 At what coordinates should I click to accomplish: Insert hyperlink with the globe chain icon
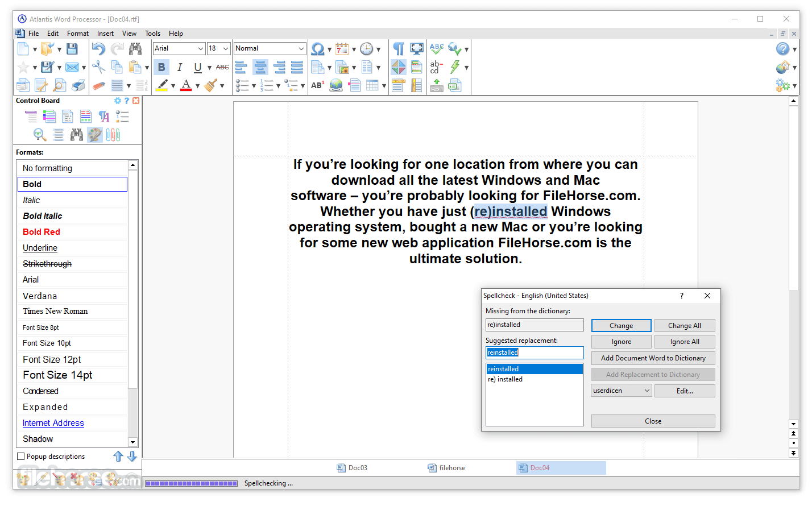click(x=336, y=85)
